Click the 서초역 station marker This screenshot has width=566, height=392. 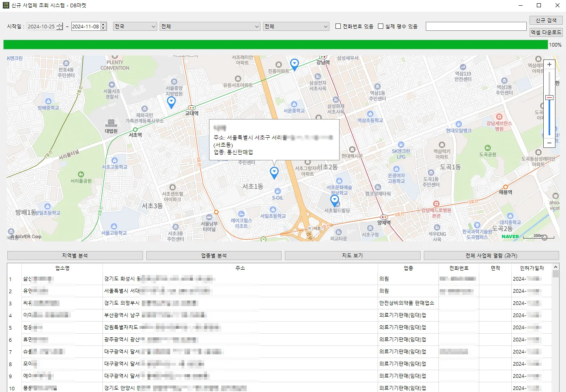coord(135,130)
